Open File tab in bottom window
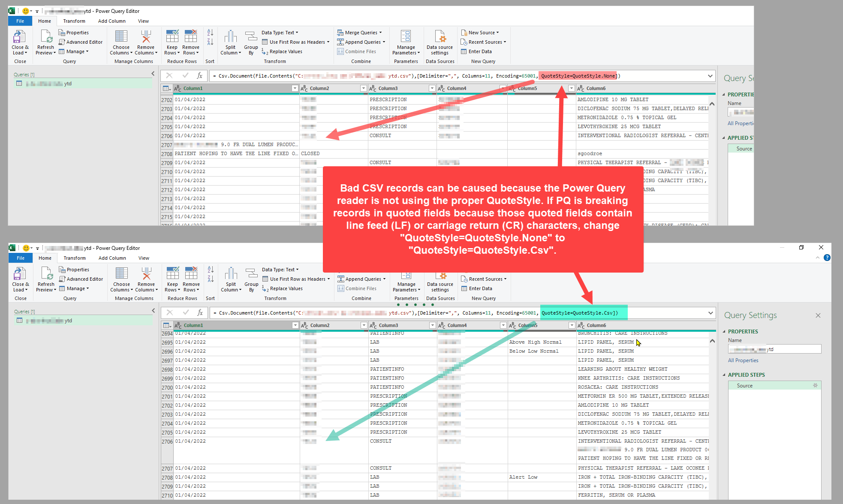 tap(21, 258)
